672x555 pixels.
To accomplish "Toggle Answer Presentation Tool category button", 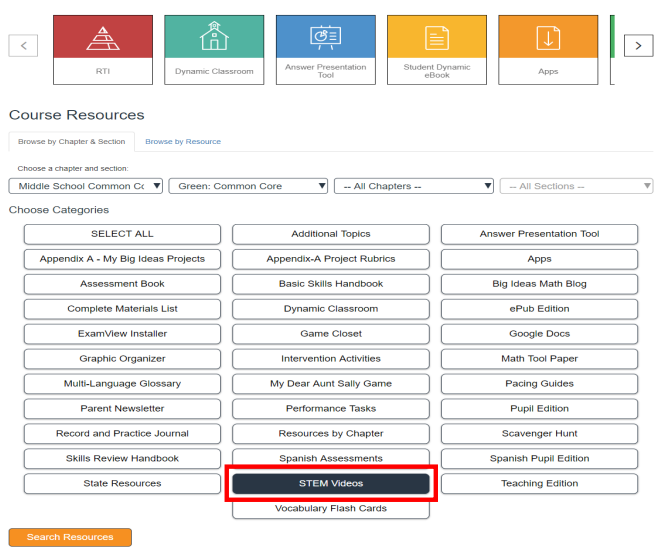I will click(540, 234).
